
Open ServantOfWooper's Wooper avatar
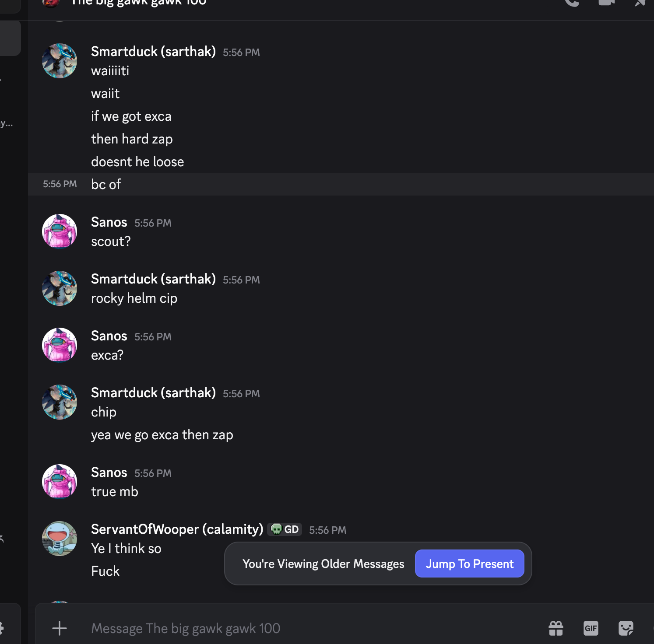[x=60, y=539]
